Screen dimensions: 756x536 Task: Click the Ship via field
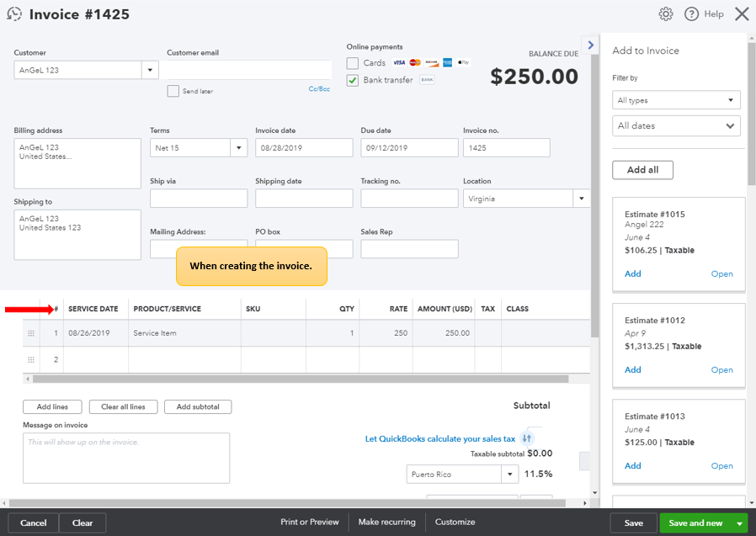point(199,199)
